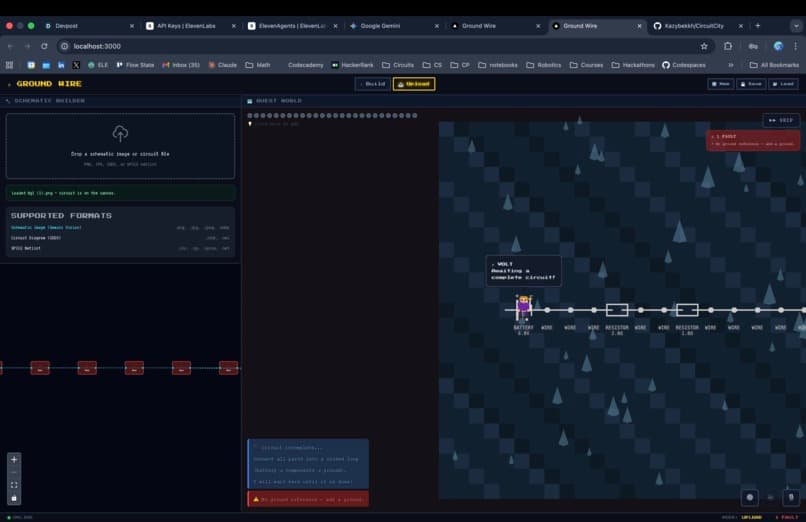Switch to the API Keys ElevenLabs tab

click(190, 26)
